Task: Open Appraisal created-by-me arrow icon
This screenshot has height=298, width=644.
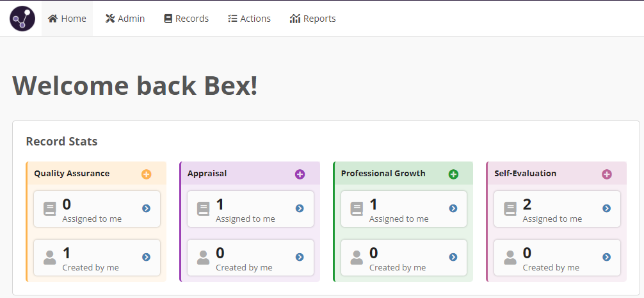Action: (x=300, y=257)
